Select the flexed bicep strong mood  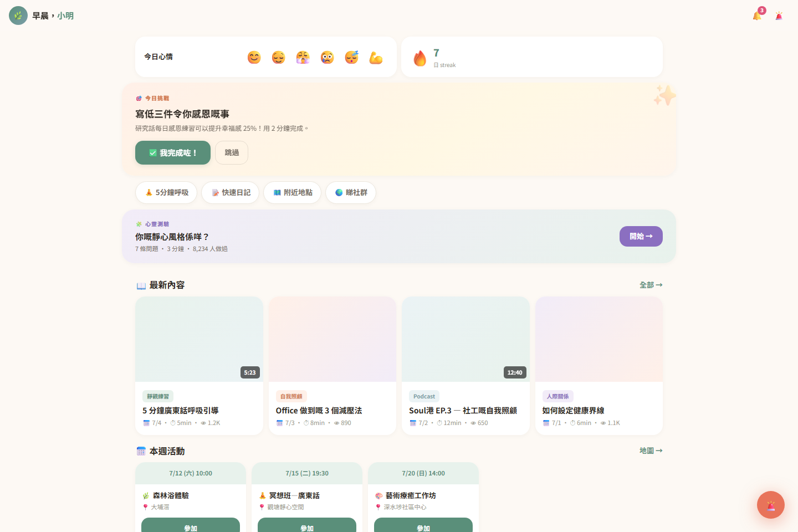point(376,57)
